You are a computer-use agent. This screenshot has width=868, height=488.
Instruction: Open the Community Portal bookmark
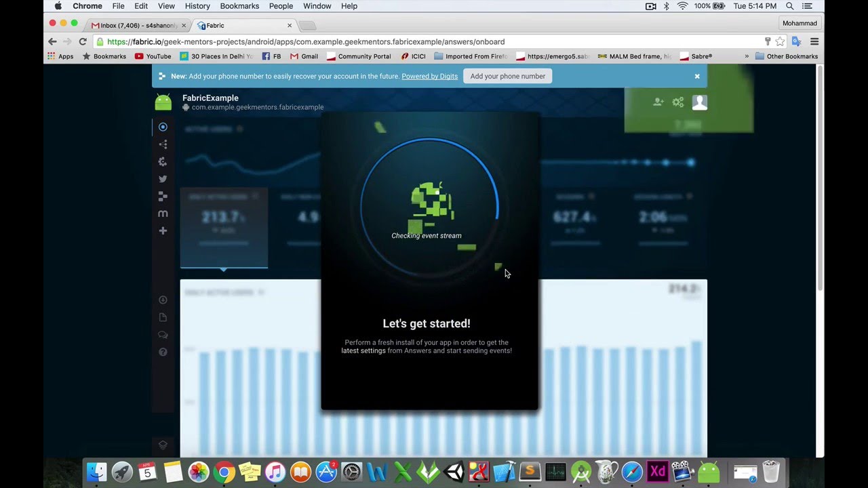click(x=359, y=56)
